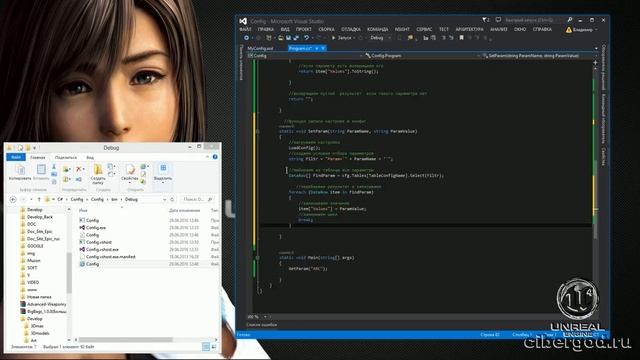The width and height of the screenshot is (640, 360).
Task: Click the notifications flag icon in Visual Studio title bar
Action: click(485, 20)
